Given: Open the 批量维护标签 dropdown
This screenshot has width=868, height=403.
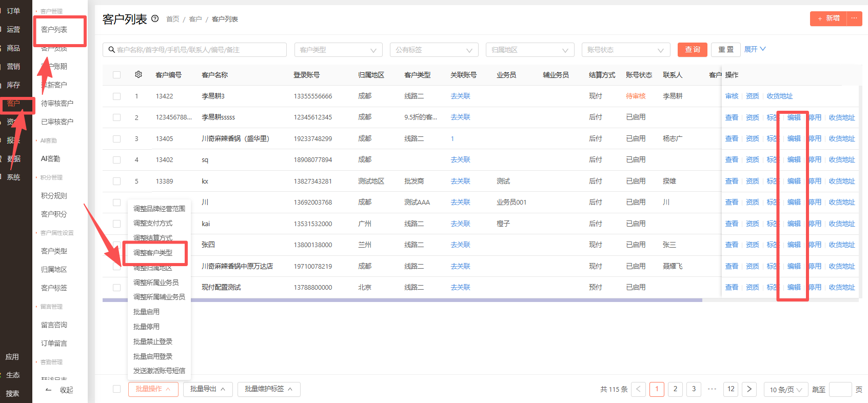Looking at the screenshot, I should [x=269, y=389].
